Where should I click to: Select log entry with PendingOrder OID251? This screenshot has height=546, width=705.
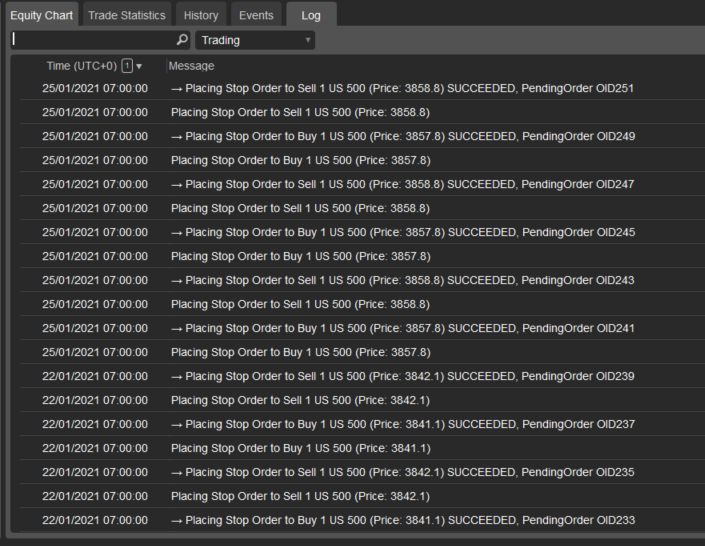coord(362,88)
